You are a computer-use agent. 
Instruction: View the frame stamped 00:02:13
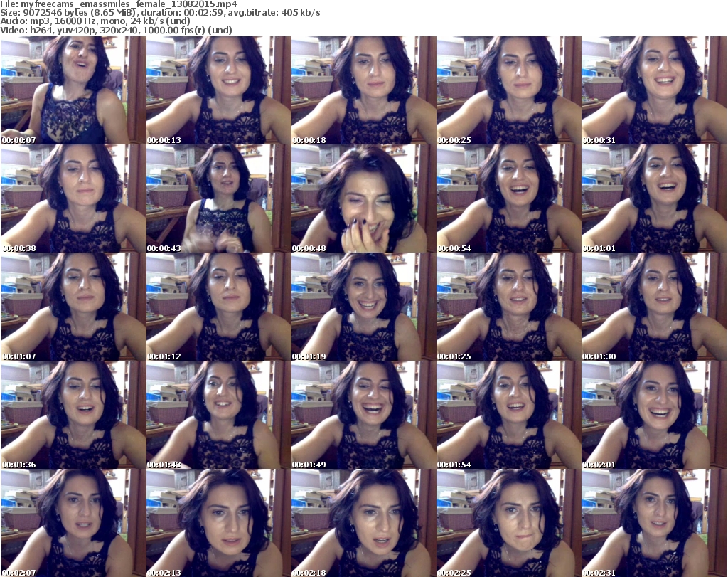coord(219,523)
